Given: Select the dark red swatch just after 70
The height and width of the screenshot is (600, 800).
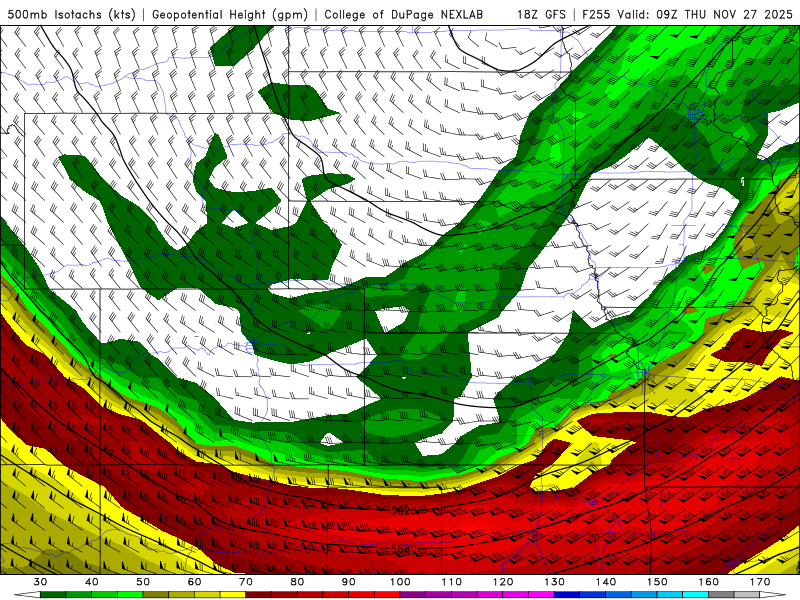Looking at the screenshot, I should [258, 594].
